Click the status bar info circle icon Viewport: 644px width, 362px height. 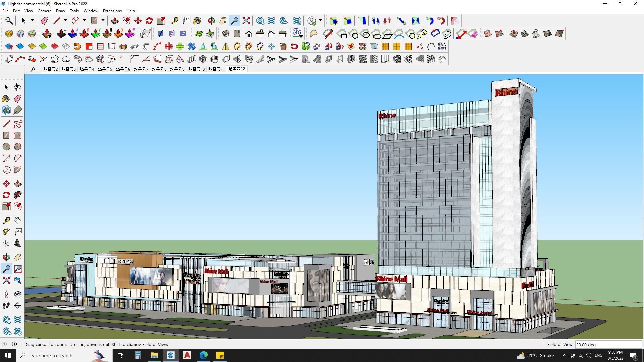[x=14, y=344]
